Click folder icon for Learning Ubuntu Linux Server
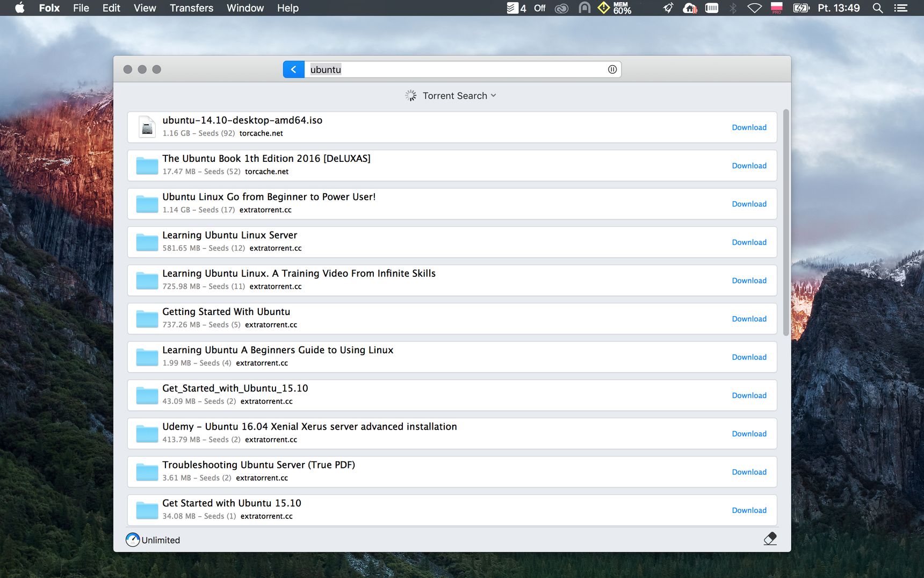 click(x=147, y=242)
